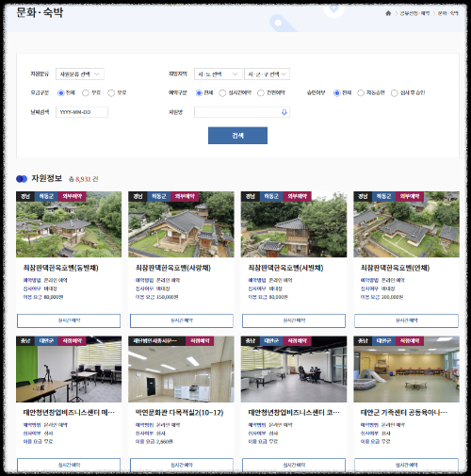
Task: Open the 시·도 선택 dropdown
Action: (x=219, y=74)
